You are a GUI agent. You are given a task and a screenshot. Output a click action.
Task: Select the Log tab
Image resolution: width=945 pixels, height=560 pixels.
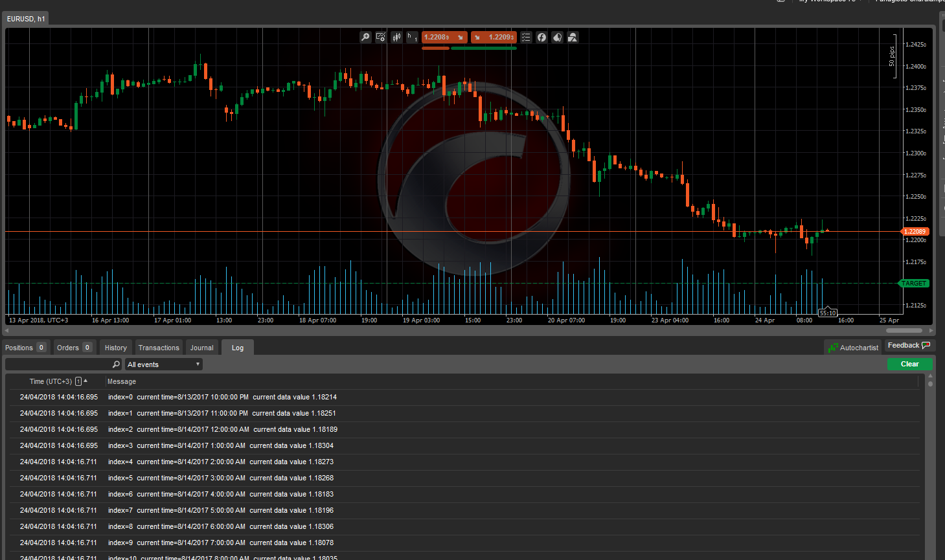[x=238, y=348]
